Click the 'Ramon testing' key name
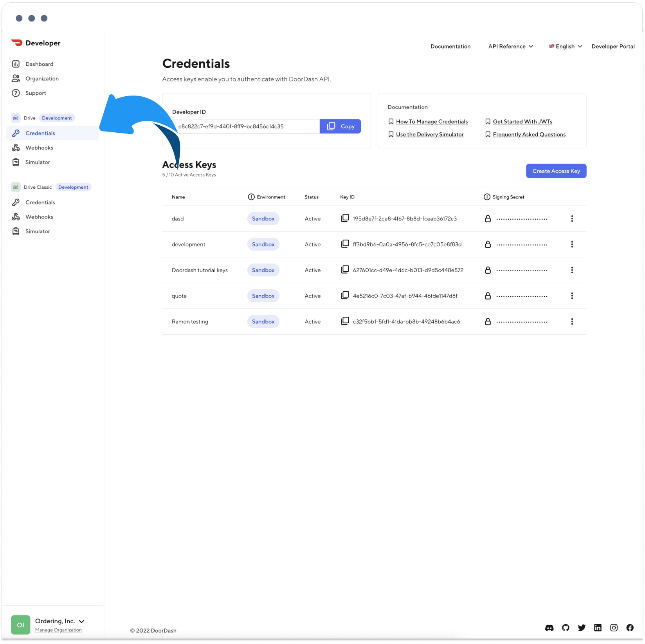645x644 pixels. (x=190, y=321)
